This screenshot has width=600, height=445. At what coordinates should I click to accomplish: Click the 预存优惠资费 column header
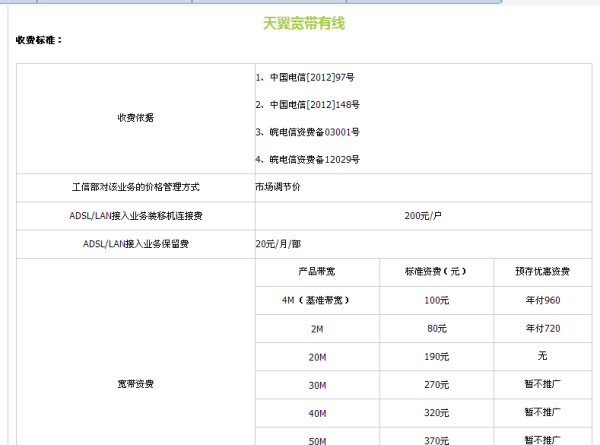click(543, 272)
